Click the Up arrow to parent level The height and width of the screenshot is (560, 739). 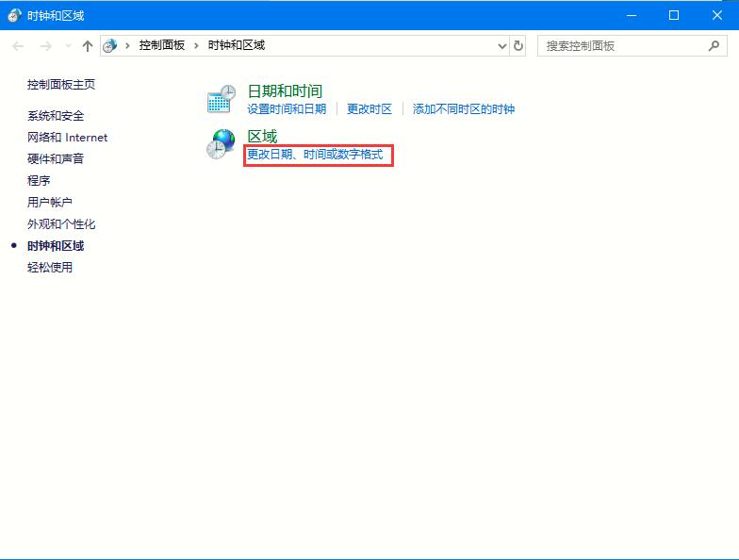click(88, 45)
